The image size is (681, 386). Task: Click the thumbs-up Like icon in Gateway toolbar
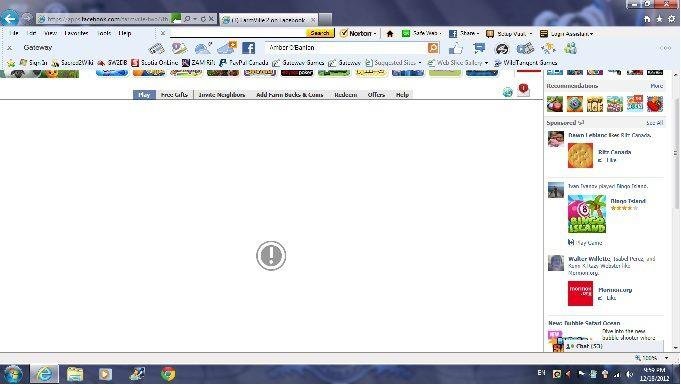click(x=456, y=48)
